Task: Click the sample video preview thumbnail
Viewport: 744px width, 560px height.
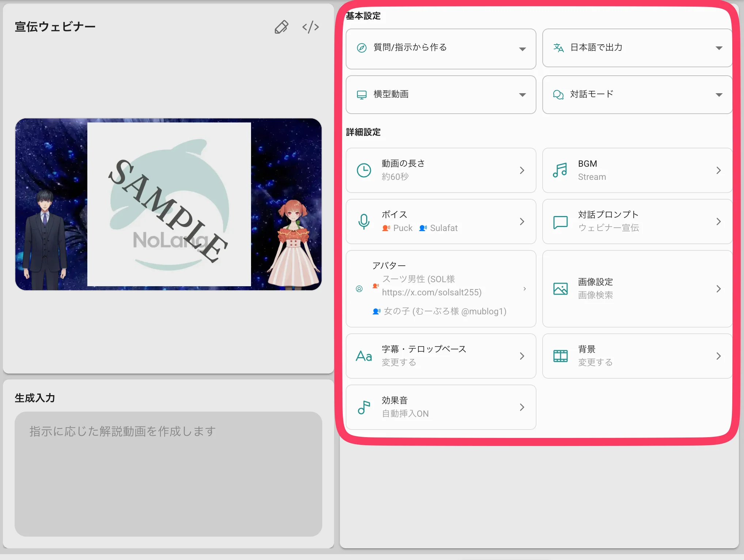Action: pyautogui.click(x=168, y=204)
